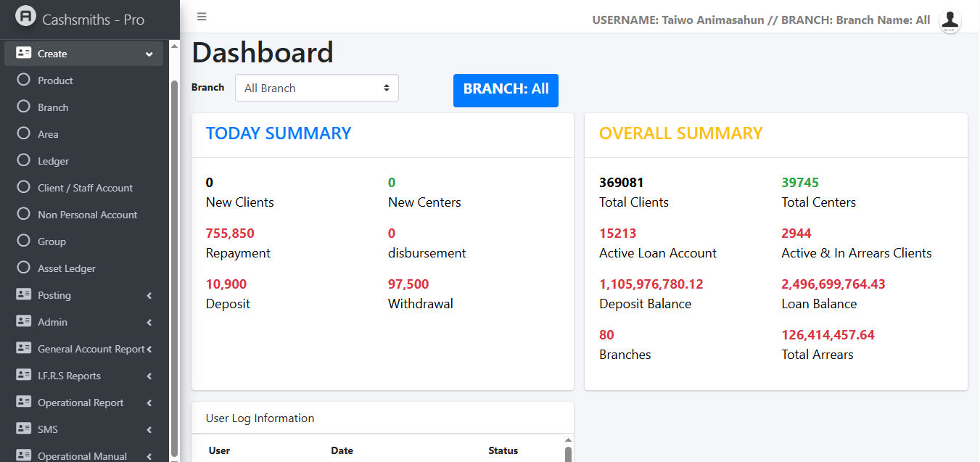The height and width of the screenshot is (462, 980).
Task: Click the I.F.R.S Reports card icon
Action: (23, 376)
